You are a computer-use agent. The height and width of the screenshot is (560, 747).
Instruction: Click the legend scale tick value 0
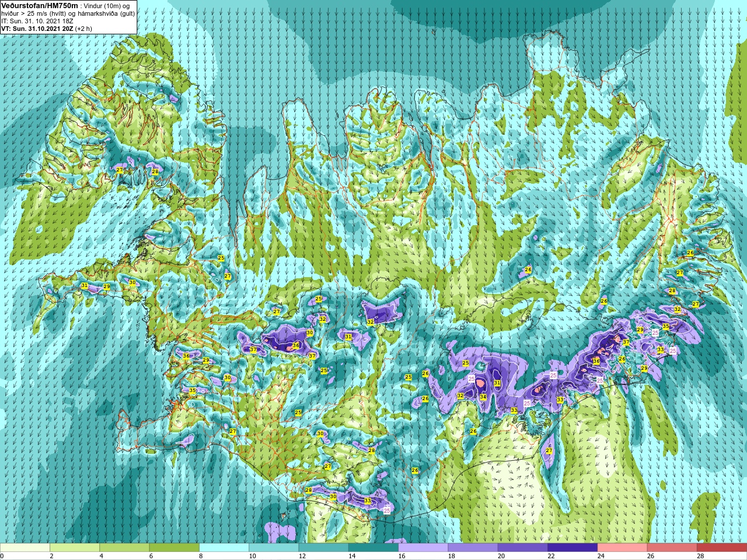tap(2, 556)
